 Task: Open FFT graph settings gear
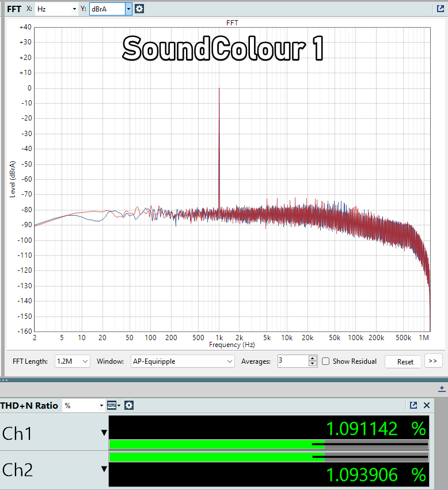(139, 9)
